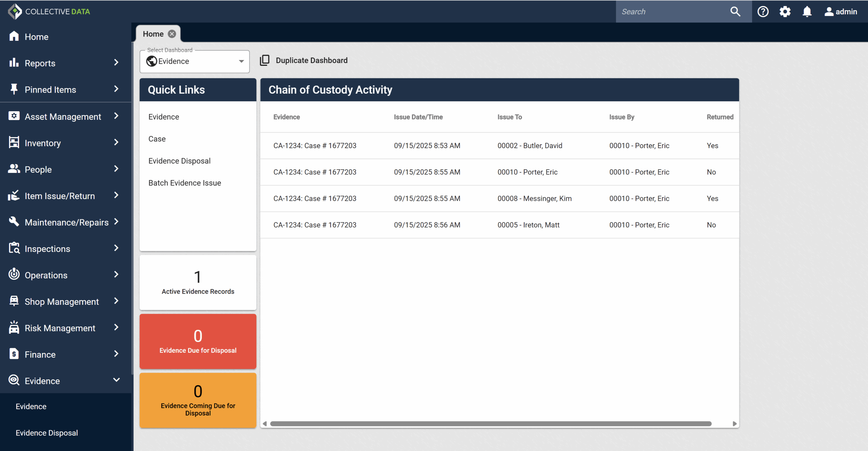Click the Duplicate Dashboard copy icon
868x451 pixels.
264,60
